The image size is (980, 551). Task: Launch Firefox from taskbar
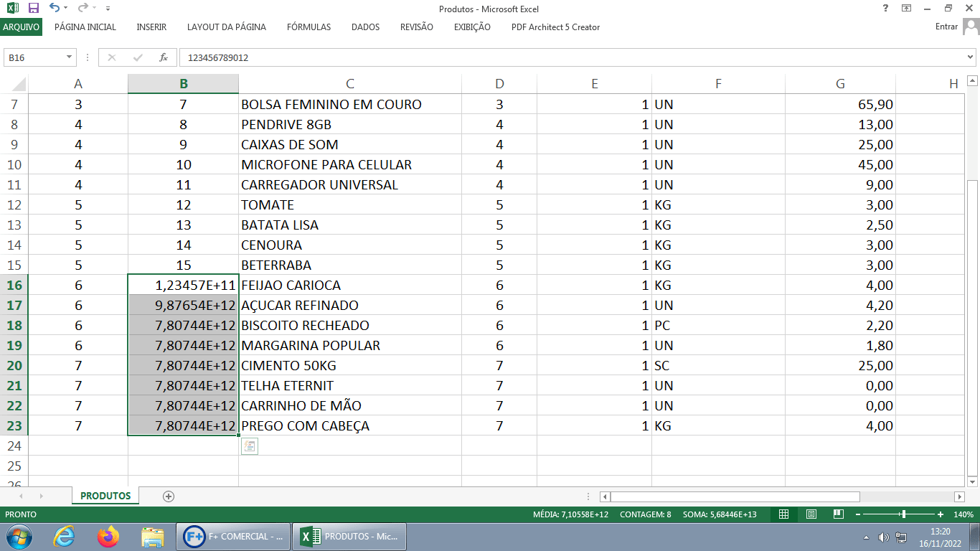108,537
